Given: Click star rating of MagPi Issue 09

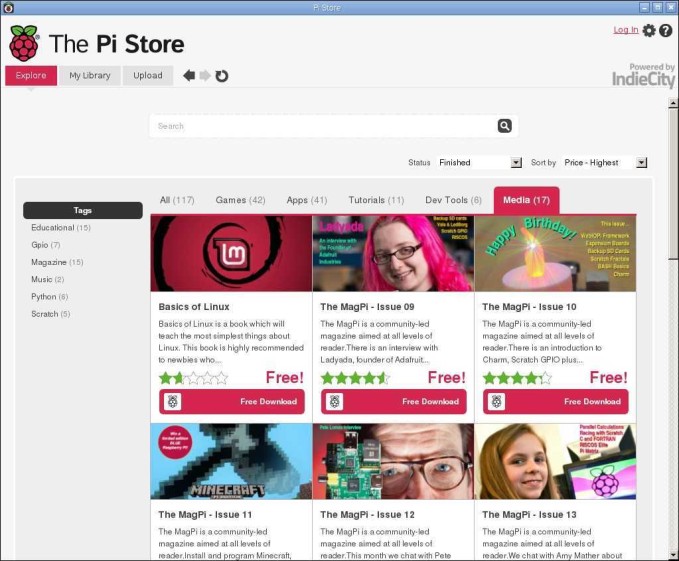Looking at the screenshot, I should coord(355,378).
